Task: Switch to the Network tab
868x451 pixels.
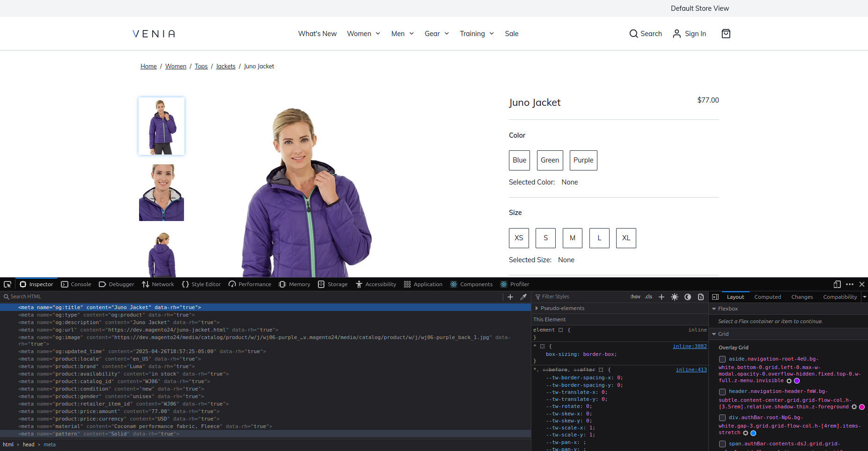Action: click(x=158, y=284)
